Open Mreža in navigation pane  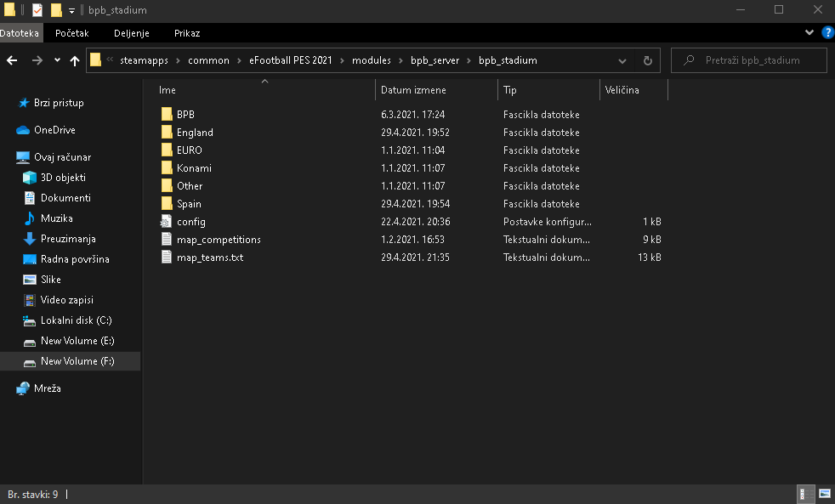coord(48,388)
